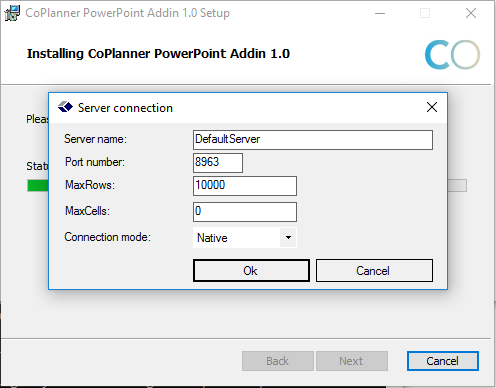Viewport: 496px width, 388px height.
Task: Click Cancel in Server connection dialog
Action: (374, 271)
